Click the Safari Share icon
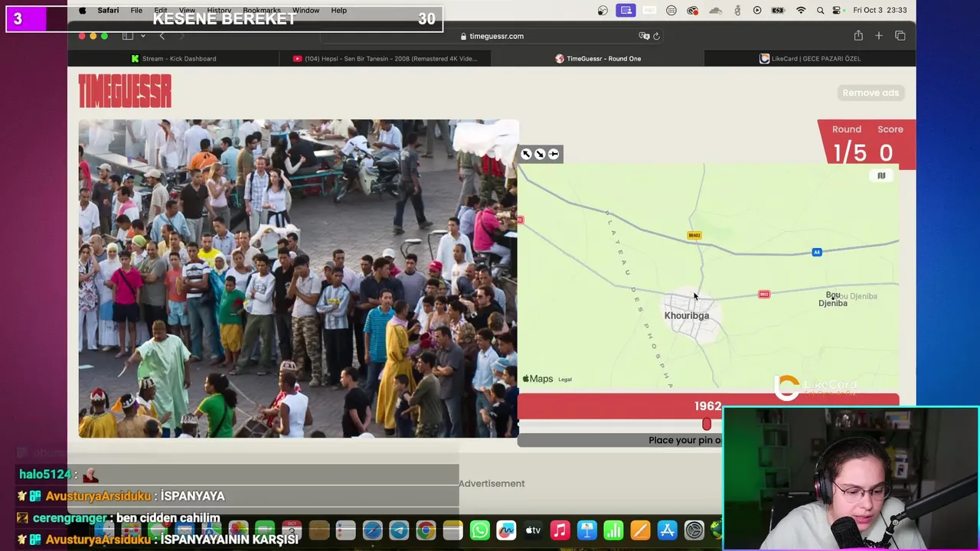The image size is (980, 551). (x=858, y=36)
